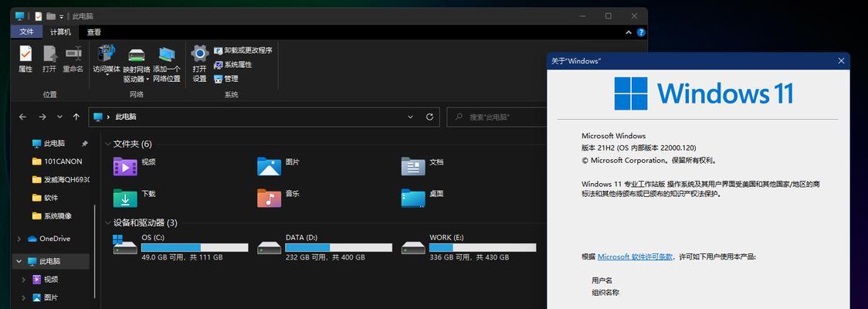868x309 pixels.
Task: Select OneDrive in the navigation pane
Action: [49, 239]
